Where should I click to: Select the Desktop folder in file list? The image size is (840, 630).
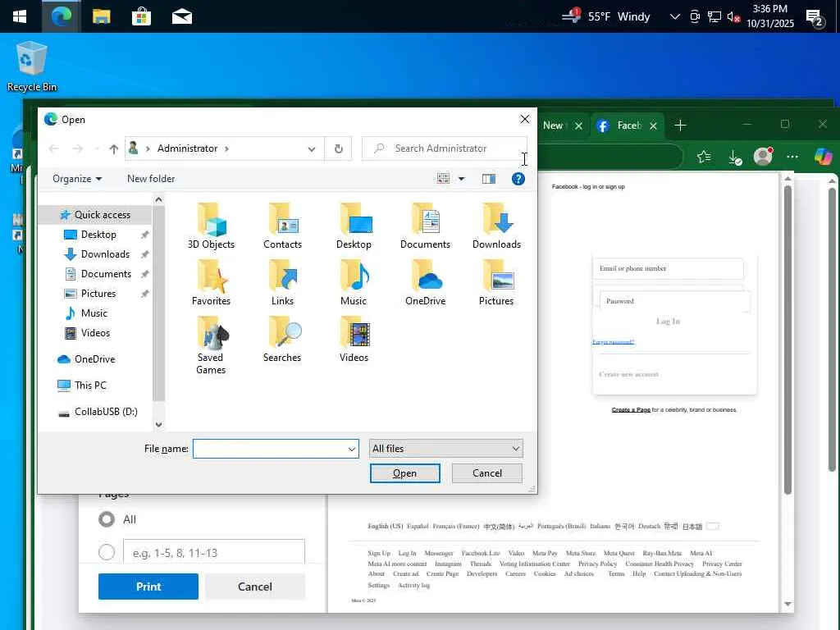click(354, 226)
